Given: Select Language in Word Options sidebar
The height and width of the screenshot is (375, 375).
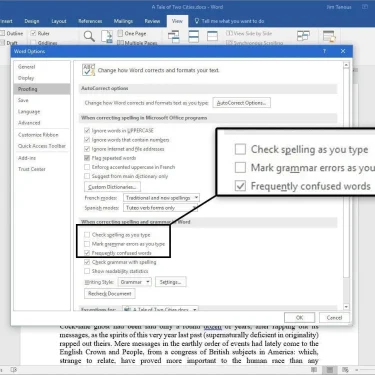Looking at the screenshot, I should pos(42,112).
